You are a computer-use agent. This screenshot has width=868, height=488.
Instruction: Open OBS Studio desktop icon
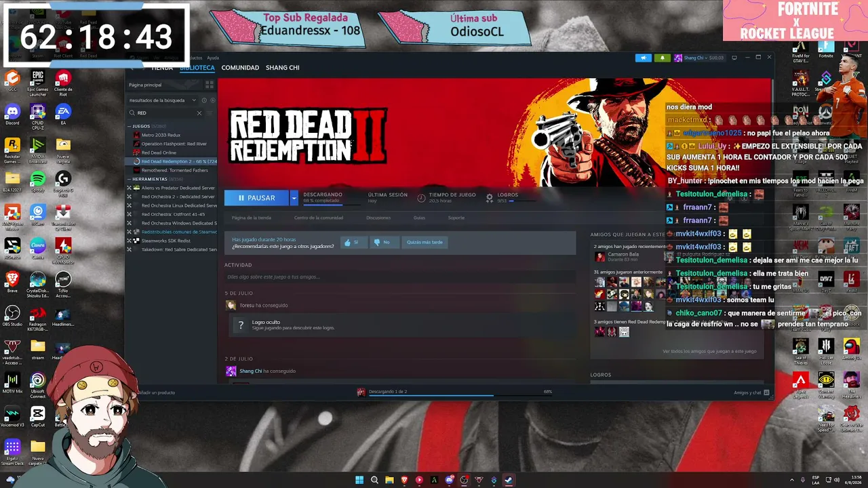point(12,315)
